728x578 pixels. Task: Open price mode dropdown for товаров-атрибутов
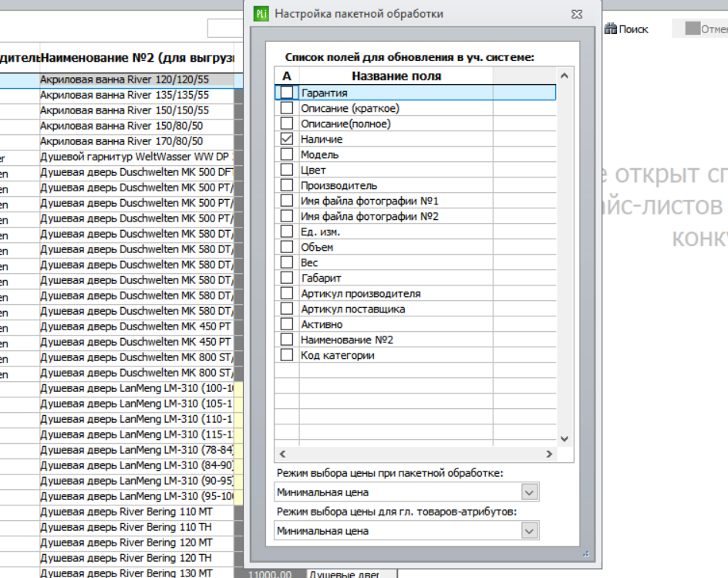[x=529, y=531]
